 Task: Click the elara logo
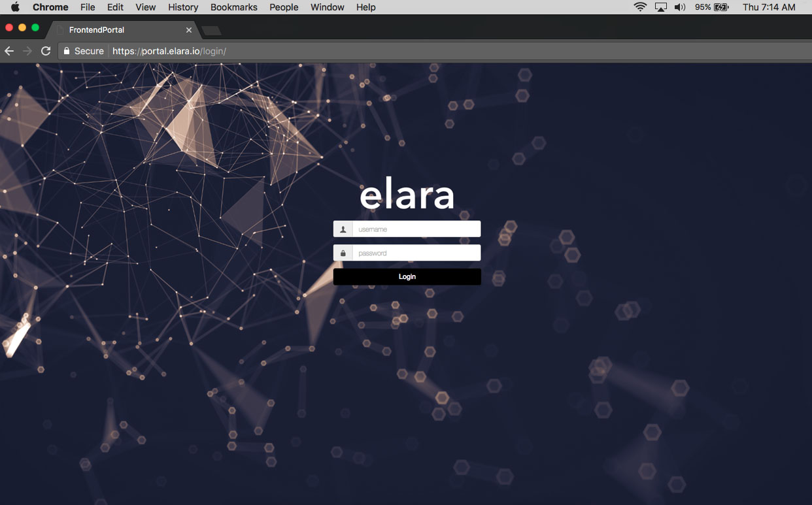407,195
